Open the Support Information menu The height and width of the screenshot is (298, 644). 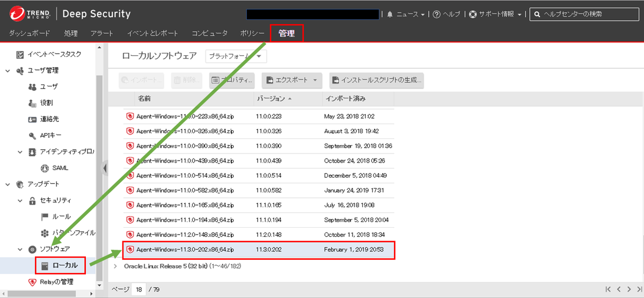click(x=495, y=14)
